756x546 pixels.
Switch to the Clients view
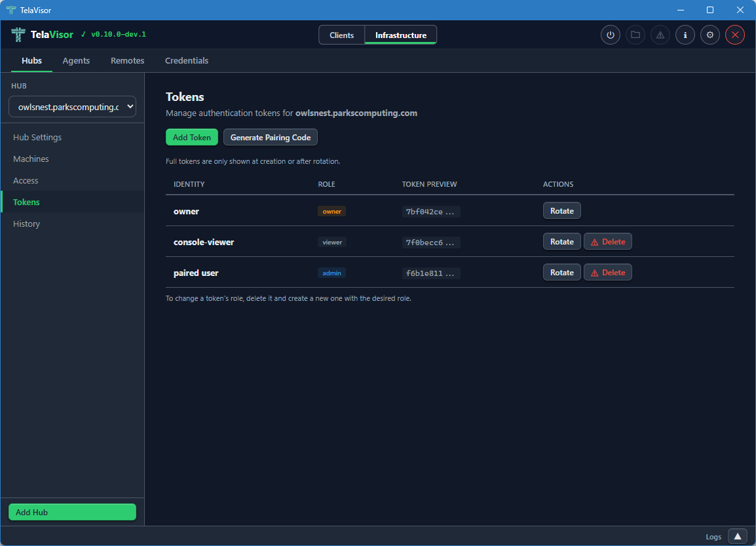(342, 35)
